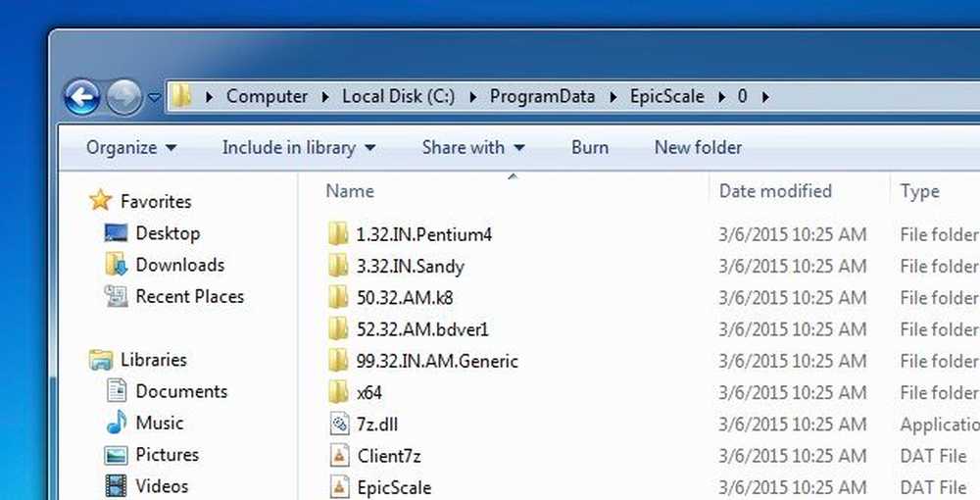Screen dimensions: 980x500
Task: Select the 7z.dll file name
Action: pos(377,425)
